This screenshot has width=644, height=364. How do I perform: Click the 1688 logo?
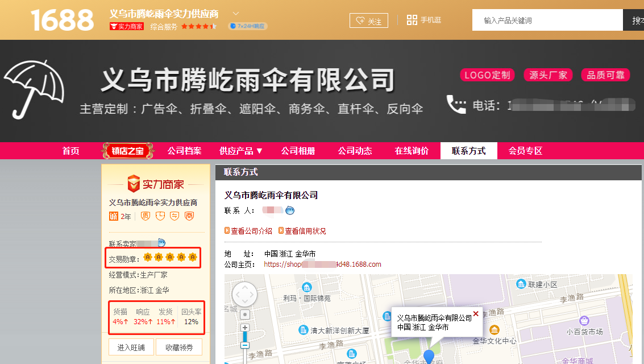tap(62, 20)
